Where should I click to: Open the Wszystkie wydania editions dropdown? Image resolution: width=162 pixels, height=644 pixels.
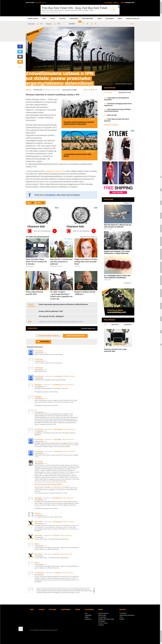pyautogui.click(x=41, y=3)
